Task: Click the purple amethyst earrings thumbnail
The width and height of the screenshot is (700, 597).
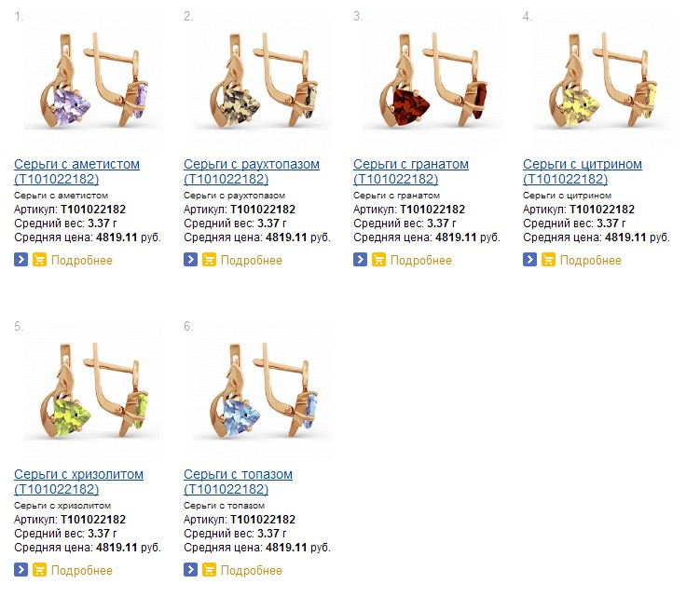Action: tap(91, 84)
